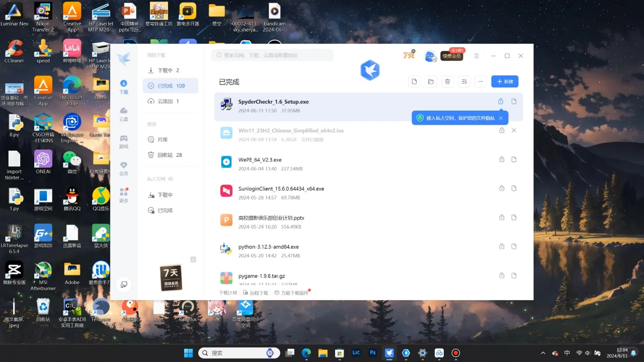Dismiss the 移入私人空间 tooltip
644x362 pixels.
click(501, 118)
